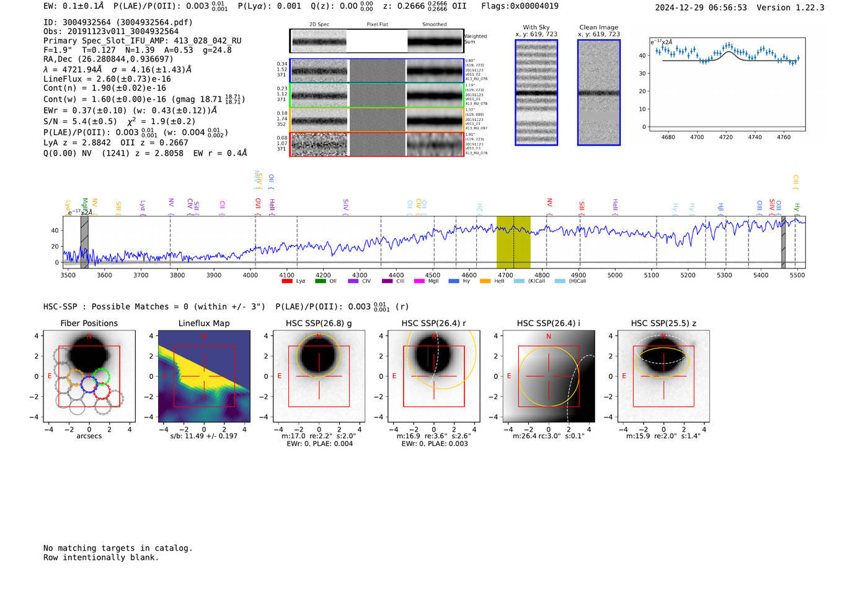Open the HSC SSP(26.4) i image
The width and height of the screenshot is (868, 591).
click(549, 376)
